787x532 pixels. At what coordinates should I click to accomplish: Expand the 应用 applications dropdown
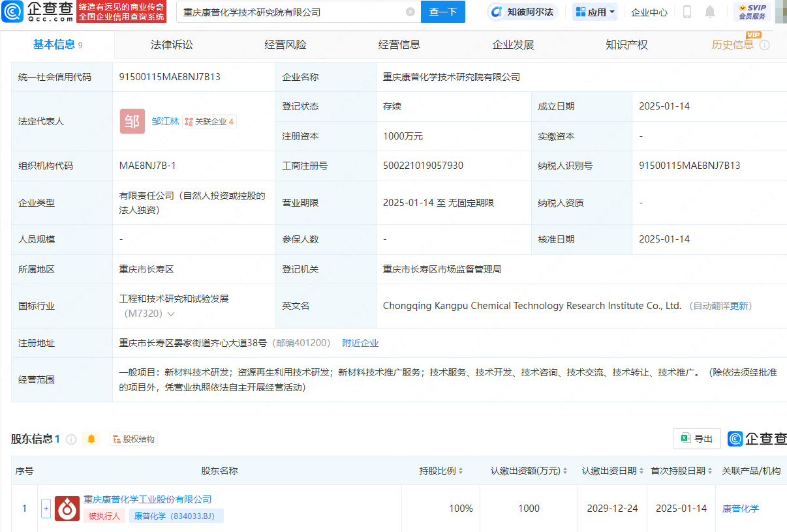[x=595, y=12]
